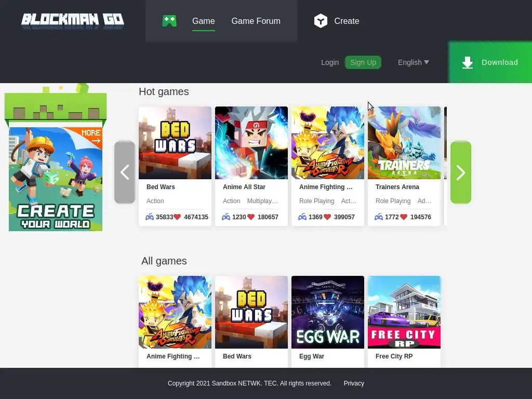This screenshot has height=399, width=532.
Task: Open Free City RP thumbnail
Action: pos(404,312)
